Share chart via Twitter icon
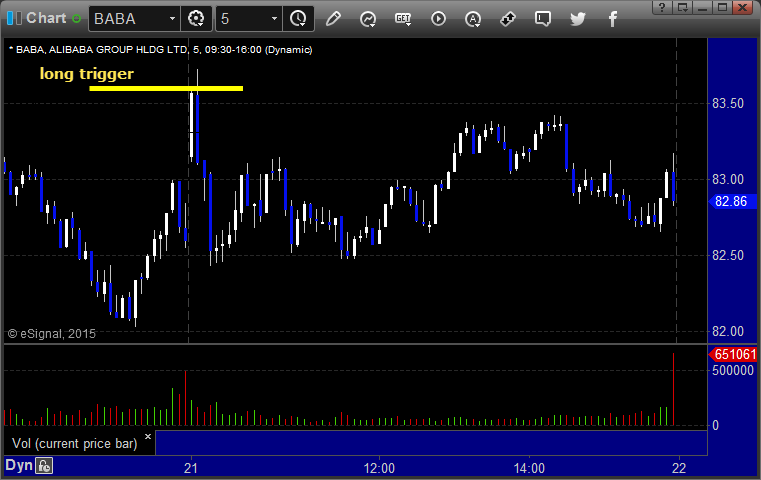761x480 pixels. click(578, 19)
